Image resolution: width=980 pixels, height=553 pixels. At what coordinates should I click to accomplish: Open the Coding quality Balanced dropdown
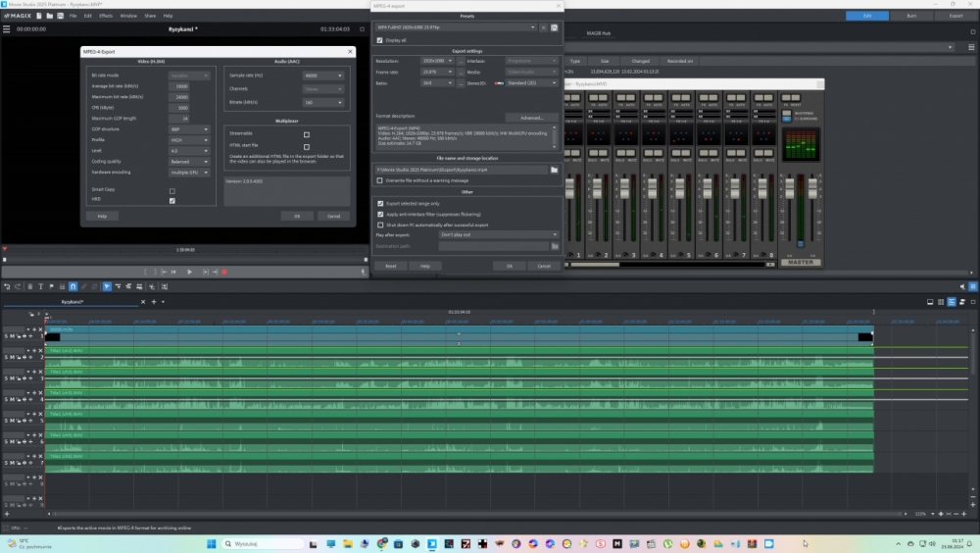[x=189, y=162]
